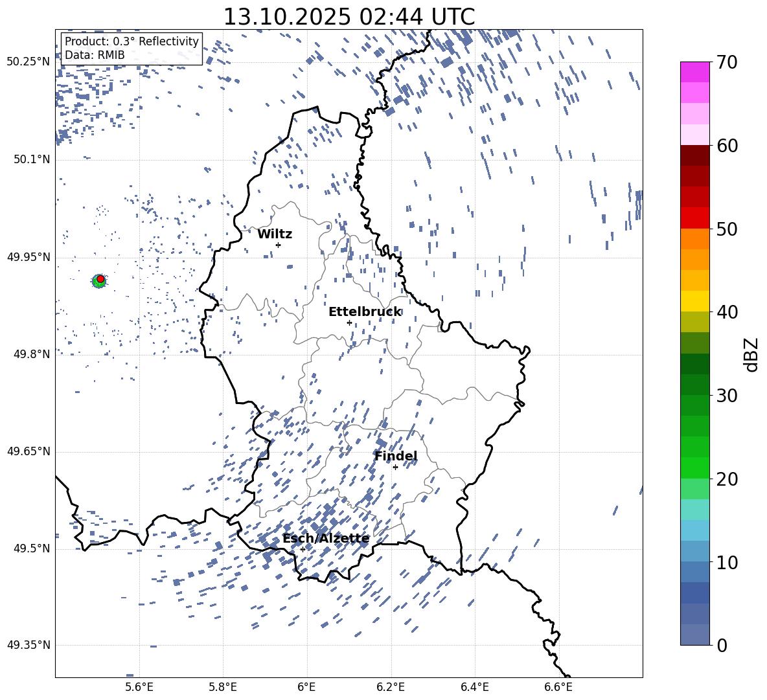Click the Ettelbruck city label
The image size is (767, 700).
[x=365, y=312]
